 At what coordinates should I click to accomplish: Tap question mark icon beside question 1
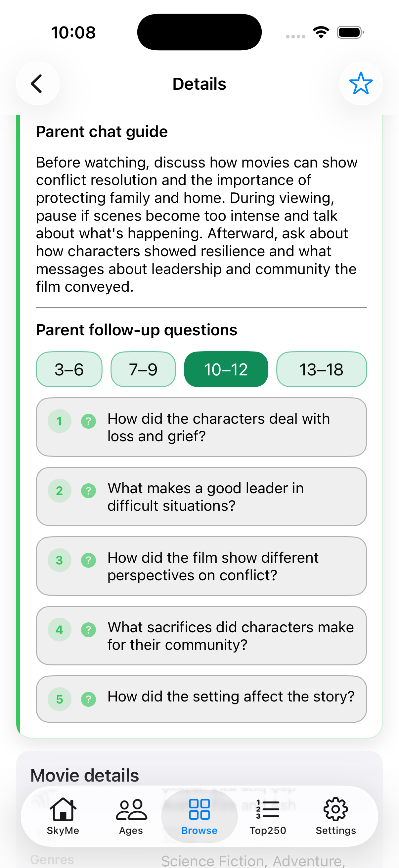click(x=89, y=421)
